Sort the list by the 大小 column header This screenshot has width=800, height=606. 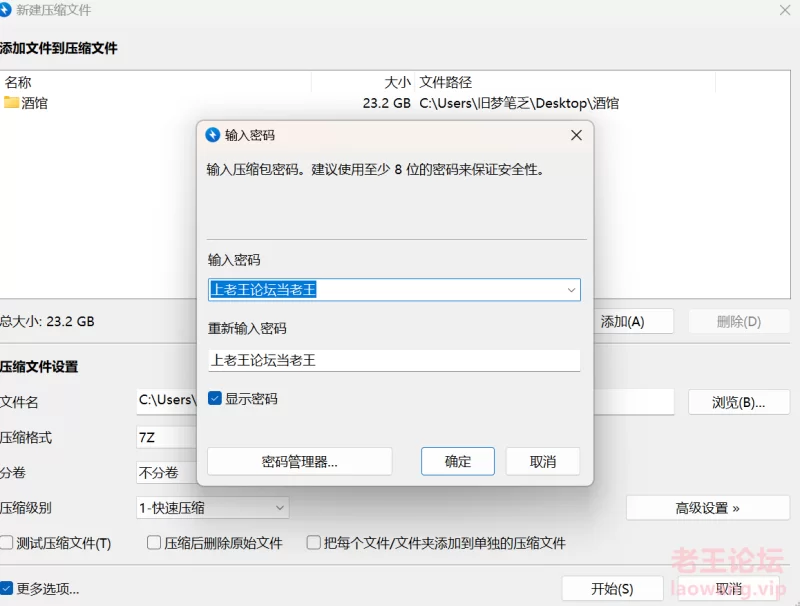(x=363, y=82)
